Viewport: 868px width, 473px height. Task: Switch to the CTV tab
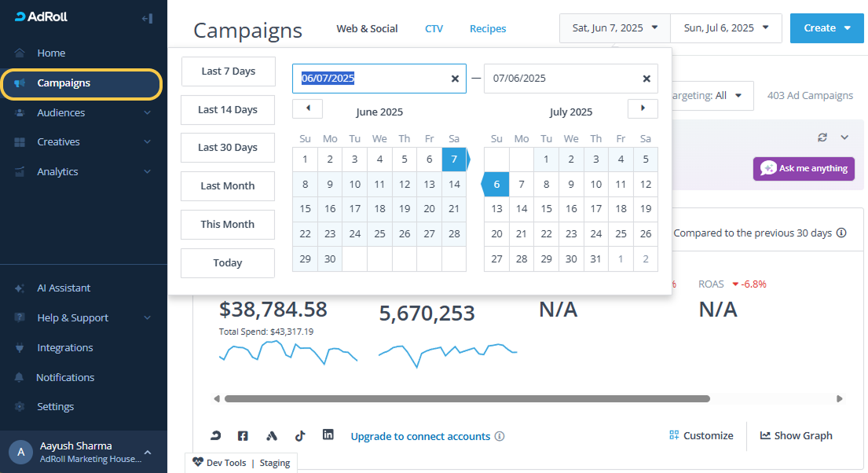[434, 29]
